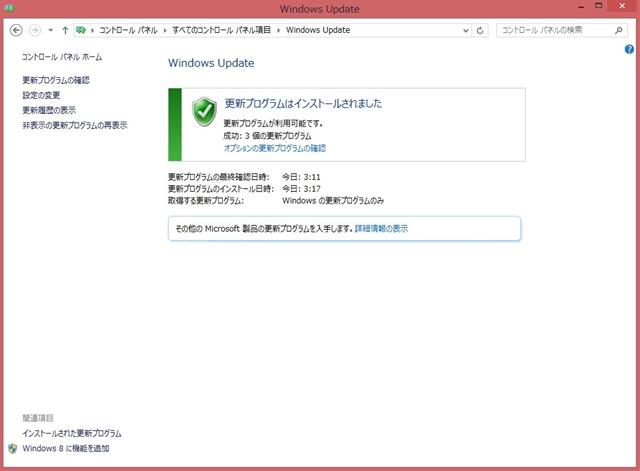Image resolution: width=640 pixels, height=471 pixels.
Task: Refresh the page with refresh icon
Action: click(480, 31)
